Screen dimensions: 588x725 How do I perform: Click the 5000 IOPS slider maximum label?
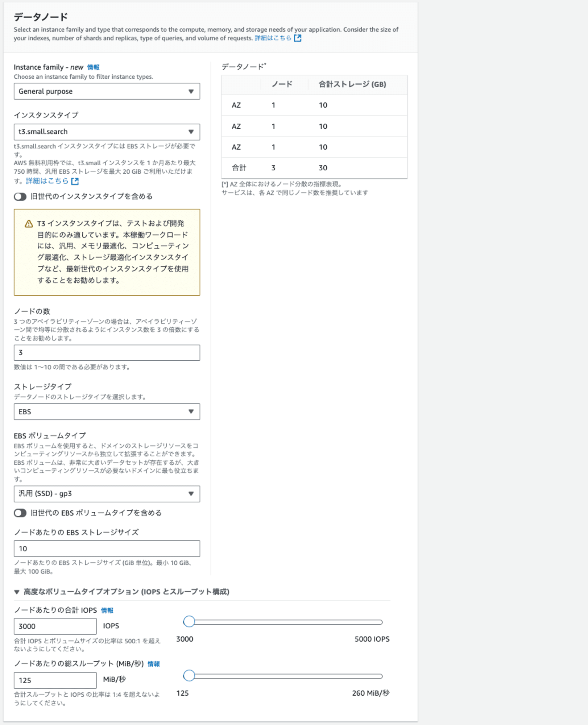[372, 639]
